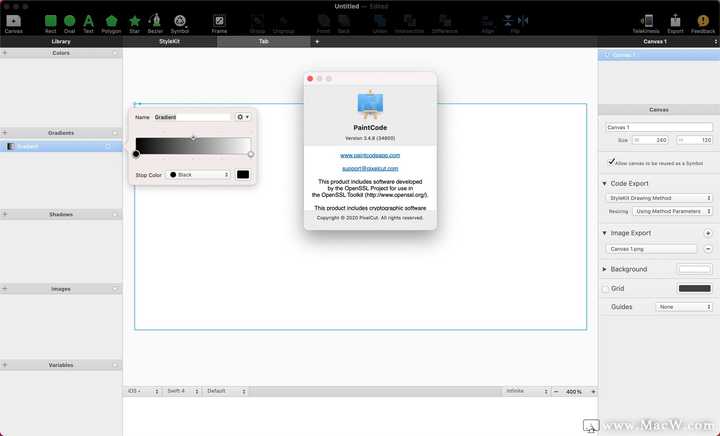The width and height of the screenshot is (720, 436).
Task: Open the Telekinesis tool
Action: pyautogui.click(x=646, y=24)
